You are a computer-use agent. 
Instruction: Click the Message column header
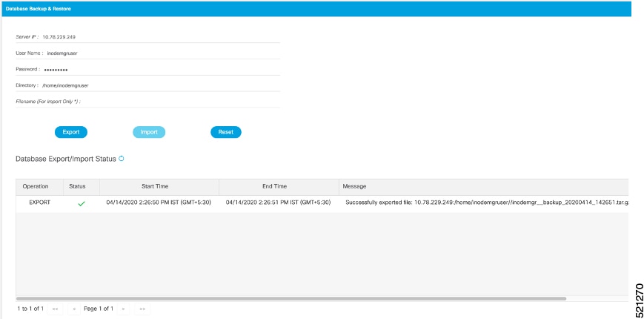click(x=483, y=187)
